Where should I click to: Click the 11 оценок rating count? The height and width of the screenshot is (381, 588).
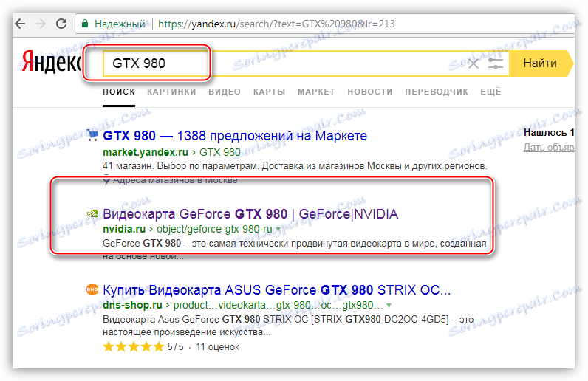217,347
